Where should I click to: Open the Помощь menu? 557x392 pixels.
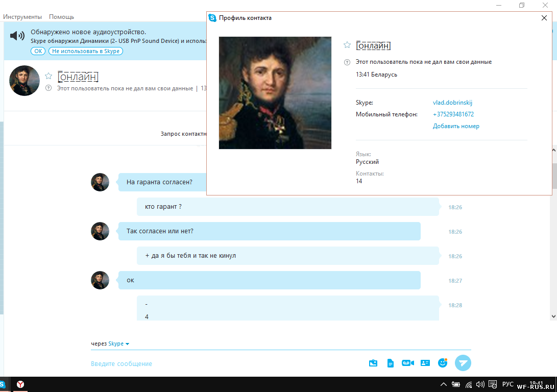click(61, 17)
